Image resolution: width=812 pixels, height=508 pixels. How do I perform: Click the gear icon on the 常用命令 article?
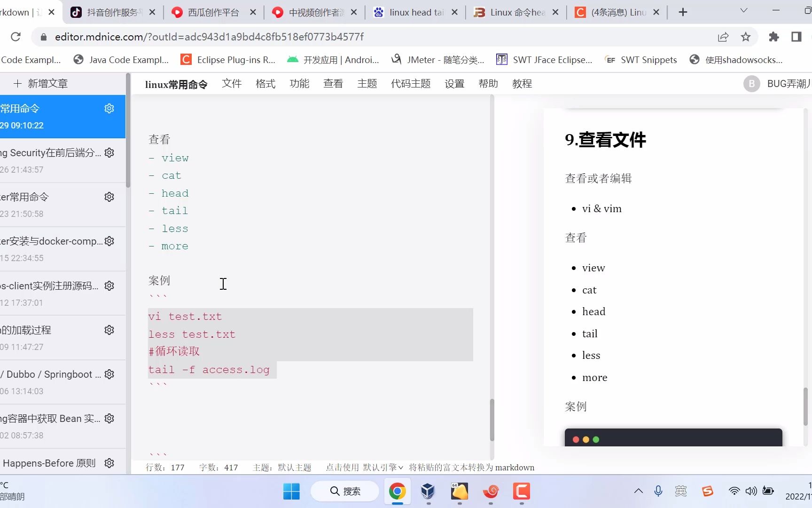click(109, 108)
